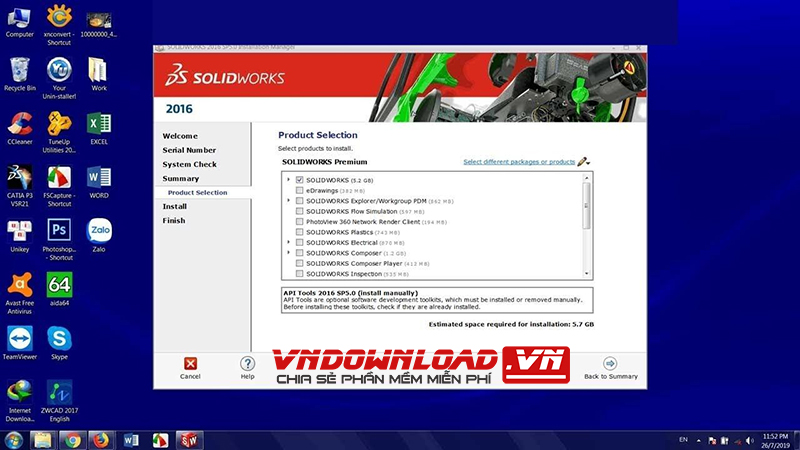The image size is (800, 450).
Task: Open the Work folder icon
Action: pos(98,75)
